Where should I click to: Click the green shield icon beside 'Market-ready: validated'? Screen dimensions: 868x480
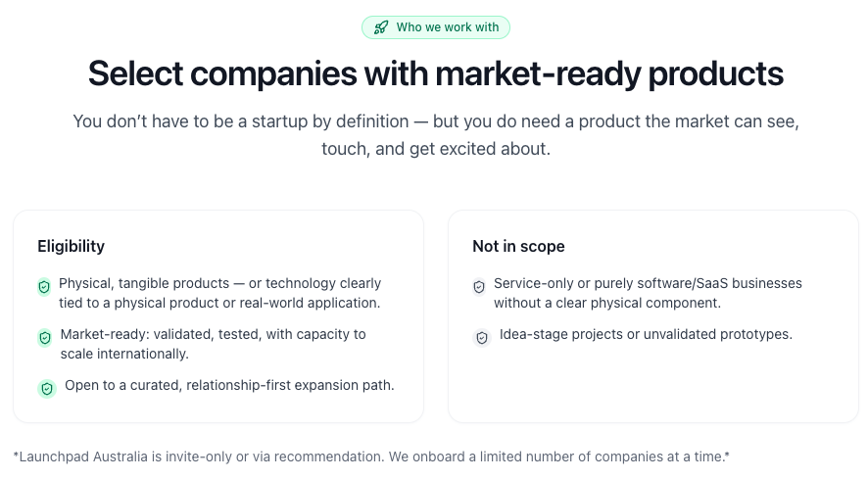45,338
